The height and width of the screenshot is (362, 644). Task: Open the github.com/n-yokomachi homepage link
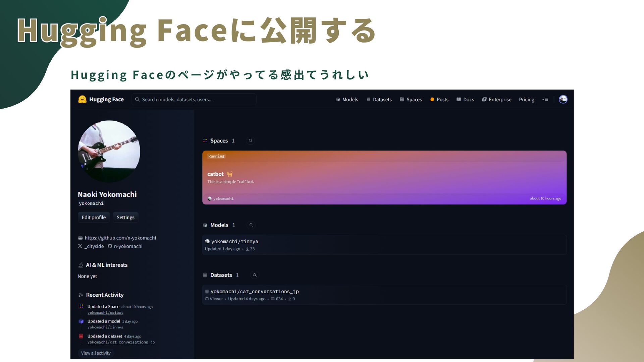point(120,238)
